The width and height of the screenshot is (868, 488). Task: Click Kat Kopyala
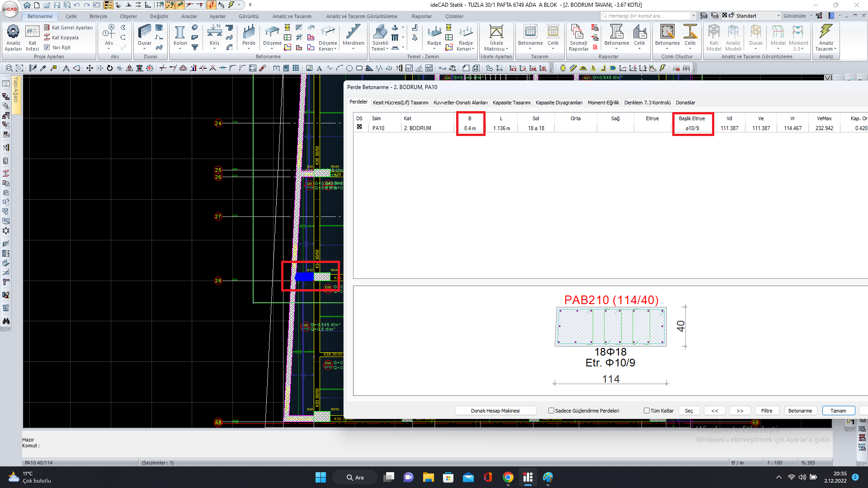61,38
